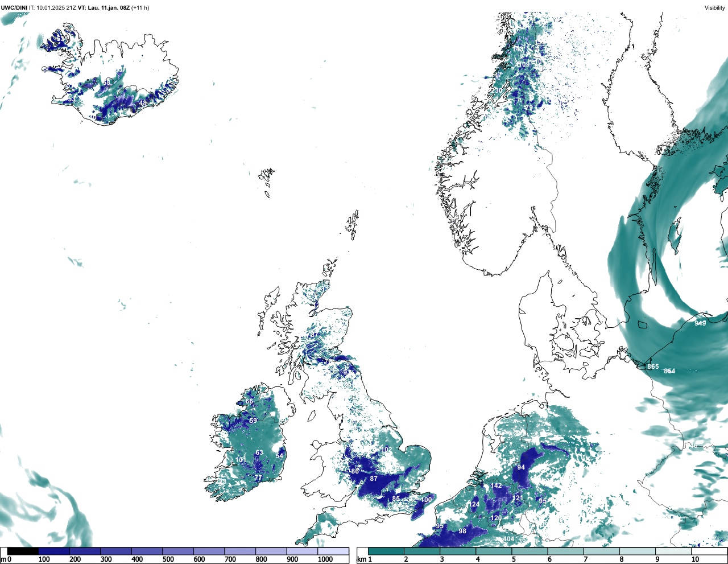Image resolution: width=728 pixels, height=564 pixels.
Task: Select the black 0–100 m legend swatch
Action: pyautogui.click(x=23, y=551)
